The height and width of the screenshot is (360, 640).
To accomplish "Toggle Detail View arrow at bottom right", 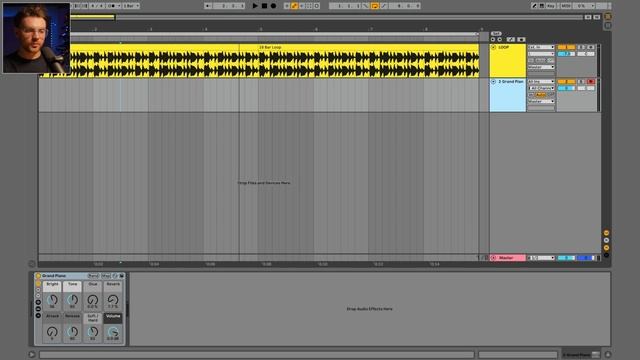I will [608, 355].
